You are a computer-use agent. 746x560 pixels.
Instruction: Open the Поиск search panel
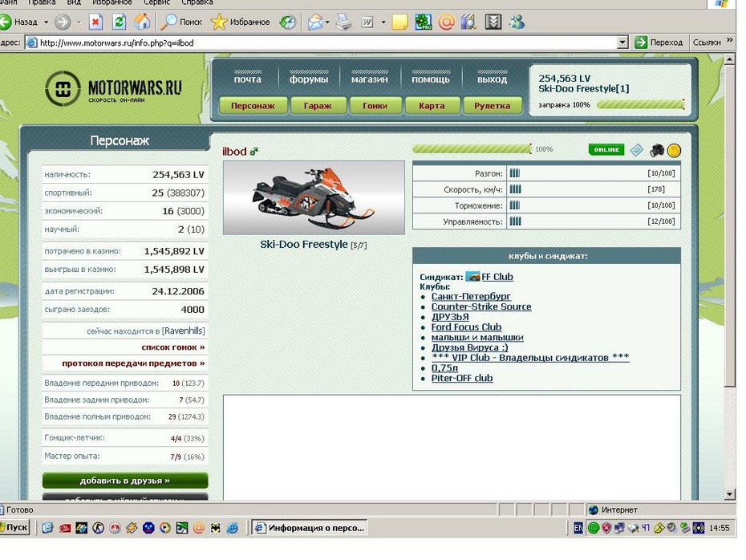tap(181, 22)
